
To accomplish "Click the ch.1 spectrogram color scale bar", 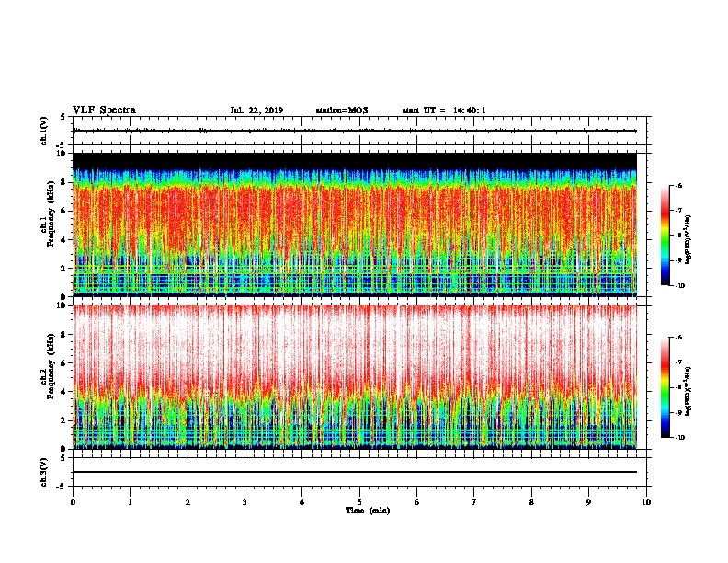I will [x=665, y=236].
